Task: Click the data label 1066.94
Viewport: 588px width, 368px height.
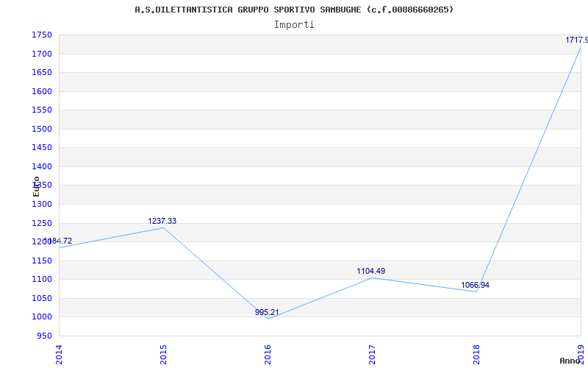Action: (475, 286)
